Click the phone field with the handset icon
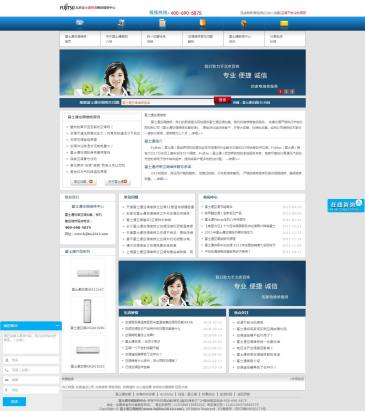Screen dimensions: 365x411 coord(31,370)
